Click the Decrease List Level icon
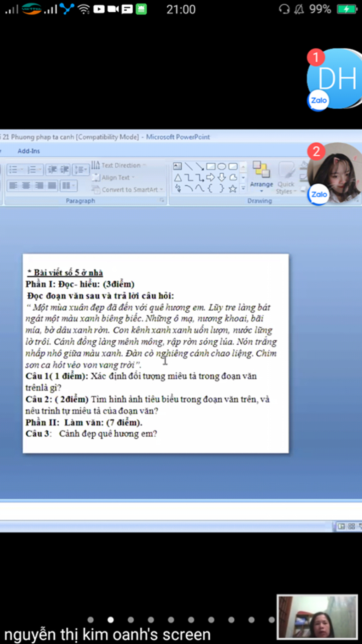The width and height of the screenshot is (362, 644). (52, 169)
